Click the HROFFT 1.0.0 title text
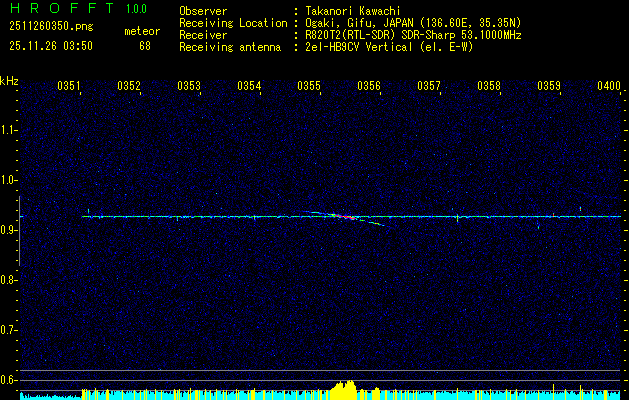 78,8
